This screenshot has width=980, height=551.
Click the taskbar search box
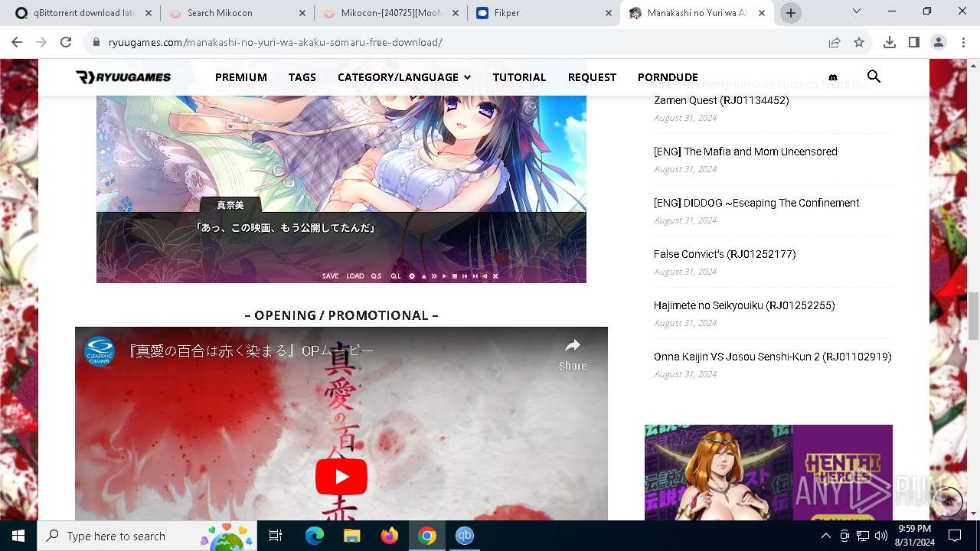tap(147, 536)
